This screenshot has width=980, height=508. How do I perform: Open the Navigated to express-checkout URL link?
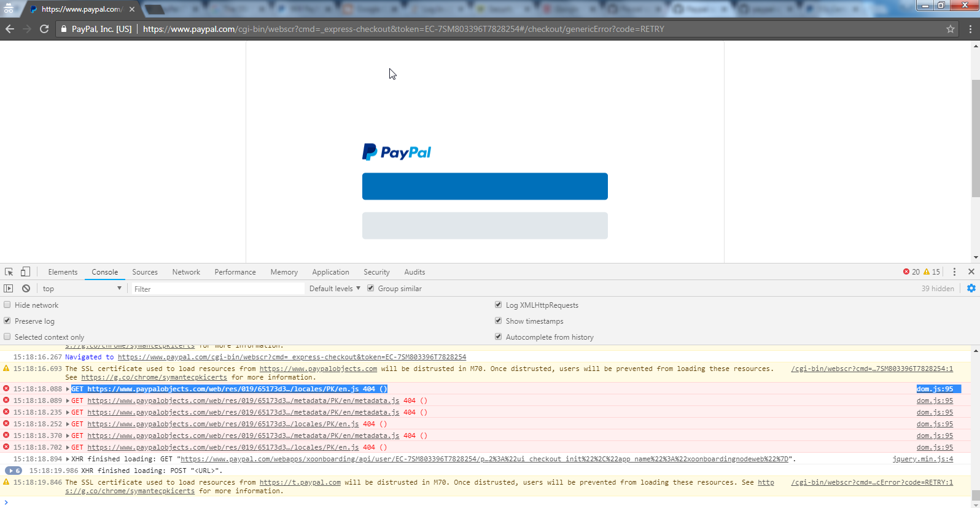(292, 357)
